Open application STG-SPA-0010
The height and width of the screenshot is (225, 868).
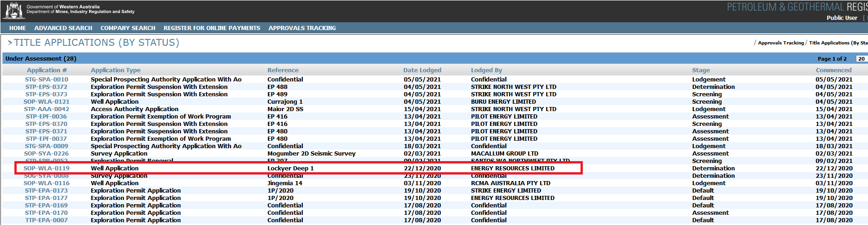pos(46,80)
